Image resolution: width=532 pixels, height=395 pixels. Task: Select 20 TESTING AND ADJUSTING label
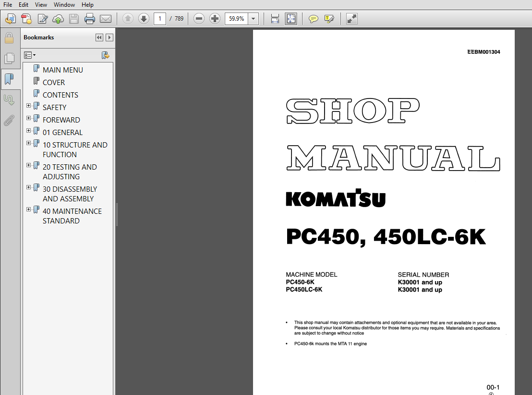70,172
